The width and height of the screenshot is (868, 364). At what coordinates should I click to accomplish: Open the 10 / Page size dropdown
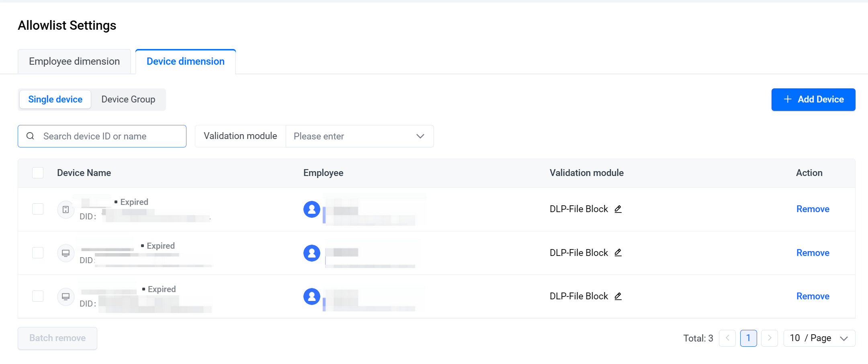(x=819, y=338)
